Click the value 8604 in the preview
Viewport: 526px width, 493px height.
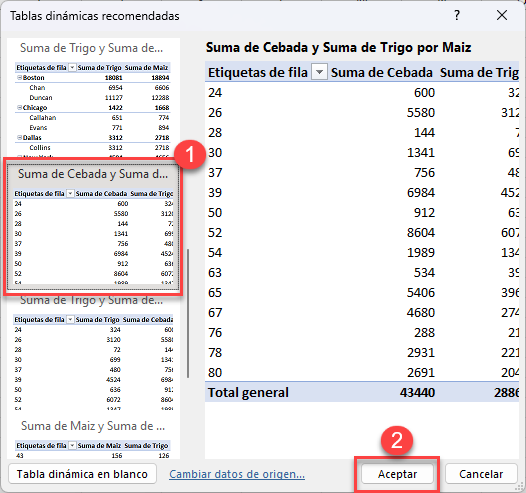[x=421, y=232]
